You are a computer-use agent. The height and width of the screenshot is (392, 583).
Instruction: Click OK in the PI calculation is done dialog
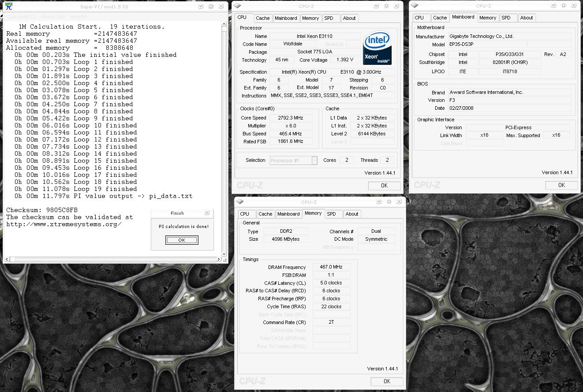[x=182, y=240]
